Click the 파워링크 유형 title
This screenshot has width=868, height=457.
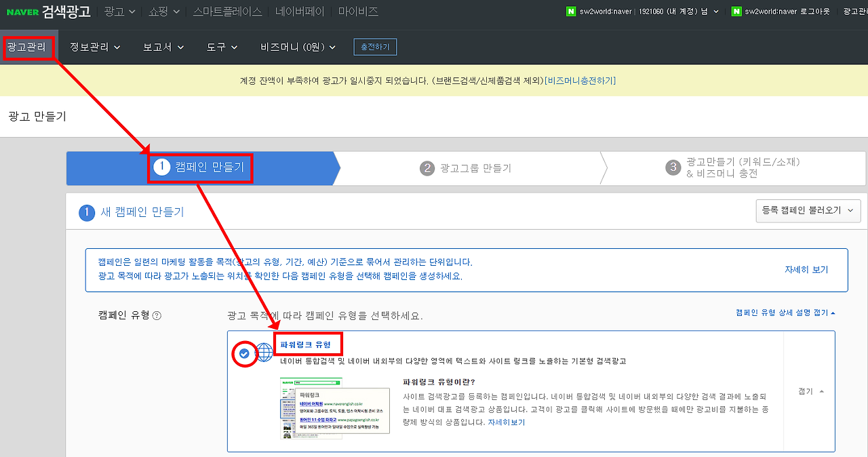306,344
